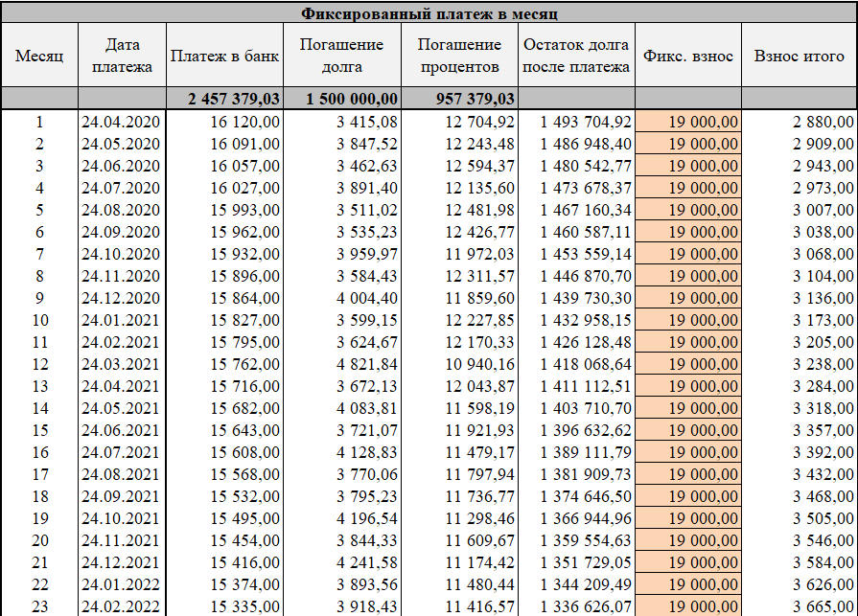Select total contribution cell 3 357,00
The height and width of the screenshot is (616, 858).
[800, 430]
